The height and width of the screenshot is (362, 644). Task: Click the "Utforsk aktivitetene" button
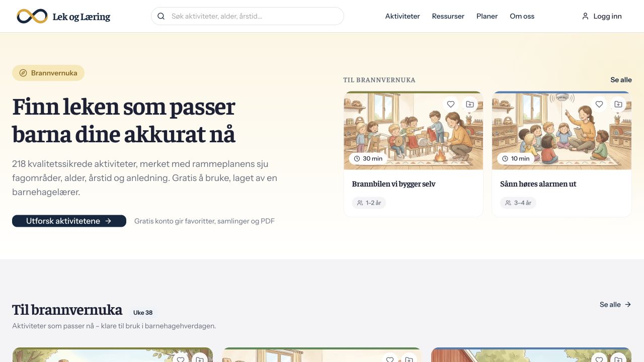(69, 221)
